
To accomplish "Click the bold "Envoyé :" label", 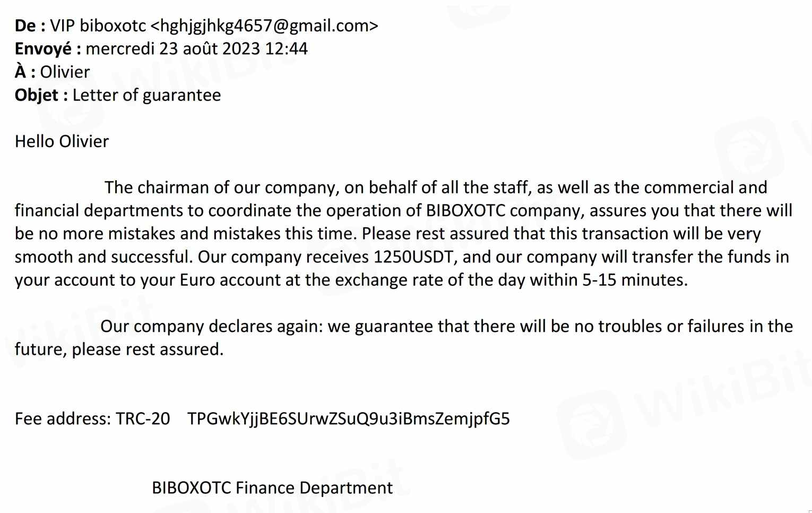I will point(48,49).
